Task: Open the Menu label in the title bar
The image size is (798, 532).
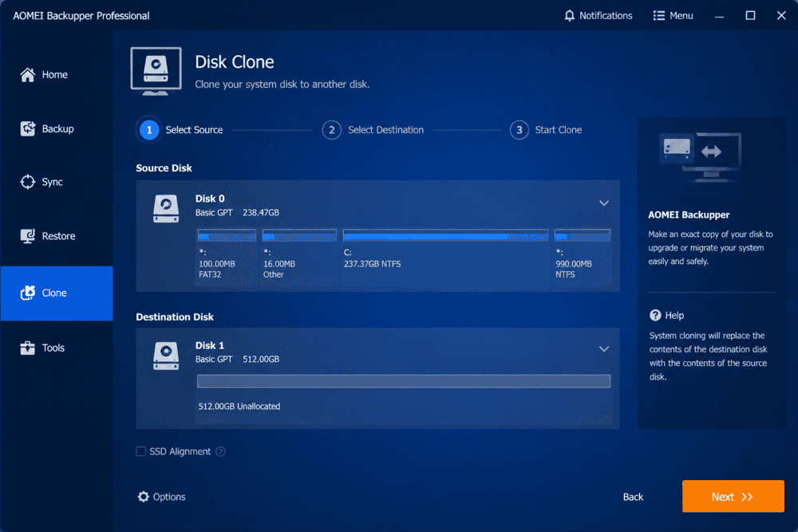Action: click(681, 16)
